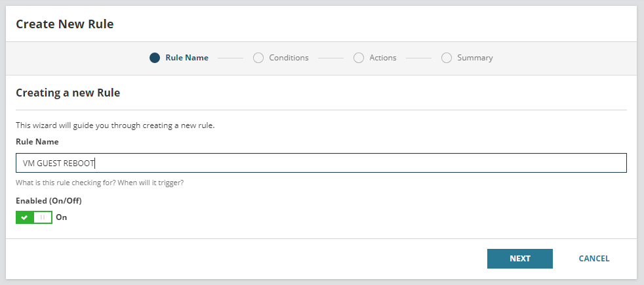Click the white handle of the Enabled switch

click(x=43, y=217)
